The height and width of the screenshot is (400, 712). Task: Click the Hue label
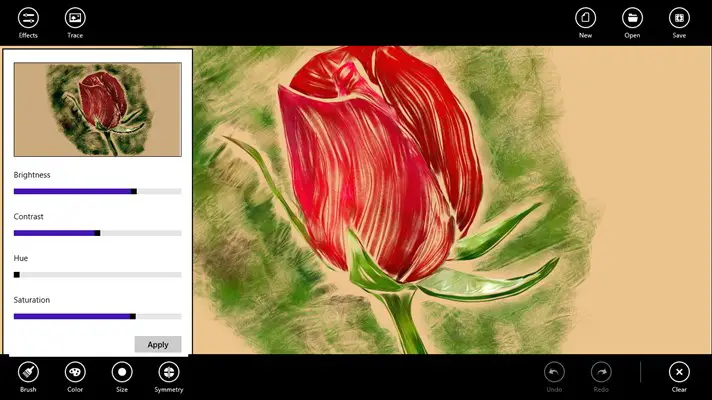[20, 258]
